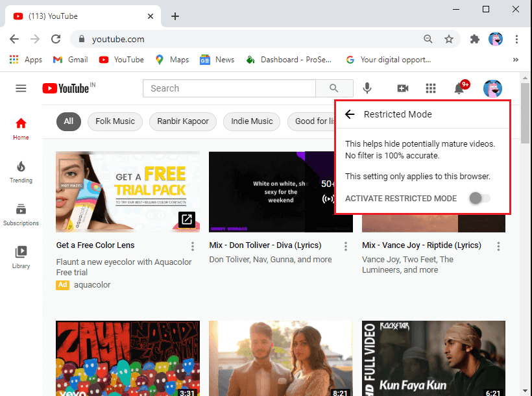Open the YouTube hamburger guide menu

pyautogui.click(x=21, y=89)
